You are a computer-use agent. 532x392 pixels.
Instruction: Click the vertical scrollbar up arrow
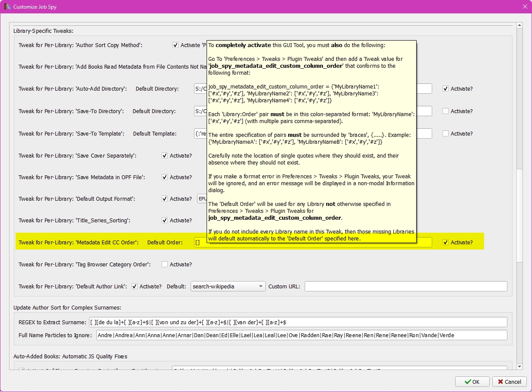520,26
